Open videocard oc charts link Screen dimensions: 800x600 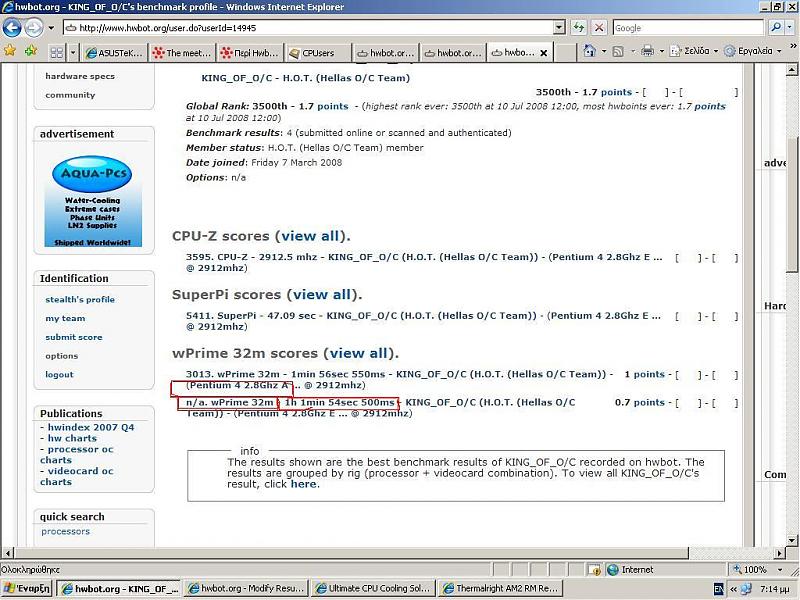[x=77, y=477]
